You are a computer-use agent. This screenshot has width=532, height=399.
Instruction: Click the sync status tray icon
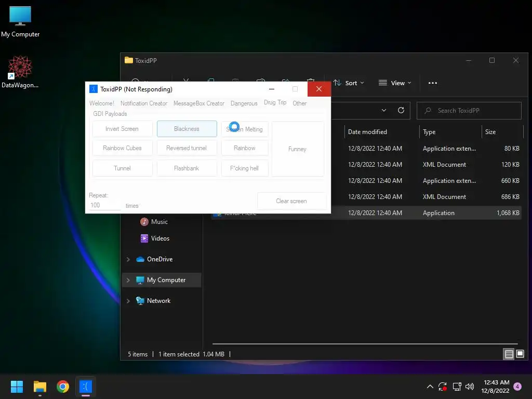click(443, 387)
